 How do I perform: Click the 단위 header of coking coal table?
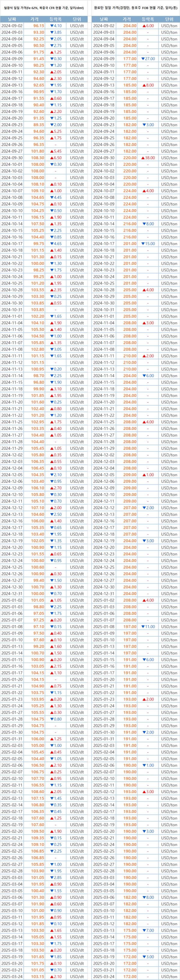click(169, 19)
